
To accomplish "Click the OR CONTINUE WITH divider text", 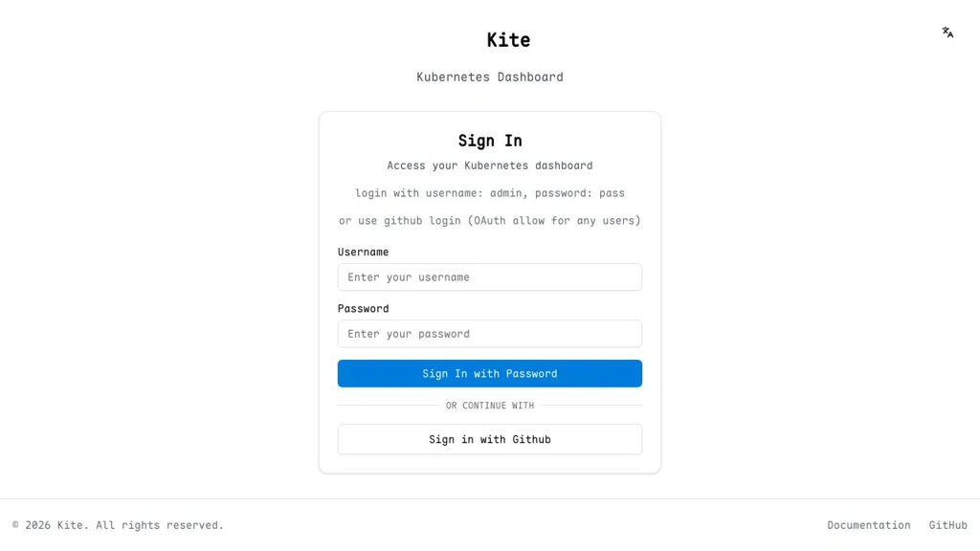I will click(489, 406).
